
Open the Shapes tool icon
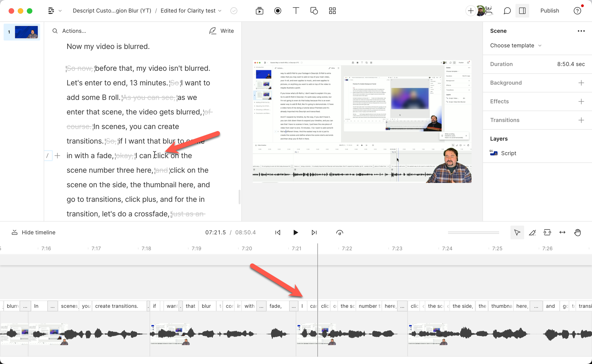314,11
